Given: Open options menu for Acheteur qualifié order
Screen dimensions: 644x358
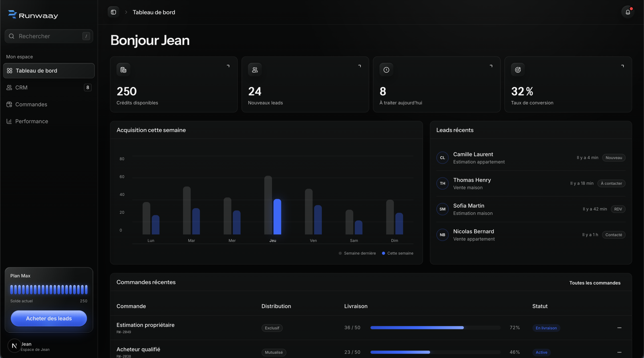Looking at the screenshot, I should [x=619, y=352].
